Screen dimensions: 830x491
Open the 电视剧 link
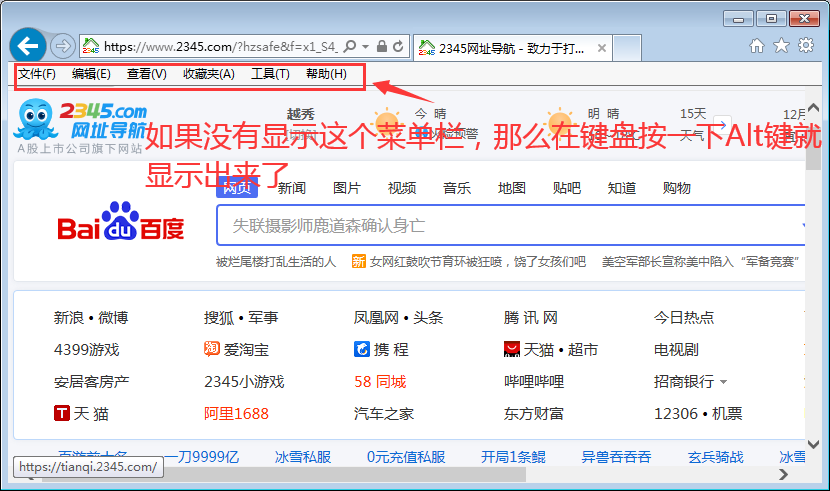pyautogui.click(x=676, y=350)
